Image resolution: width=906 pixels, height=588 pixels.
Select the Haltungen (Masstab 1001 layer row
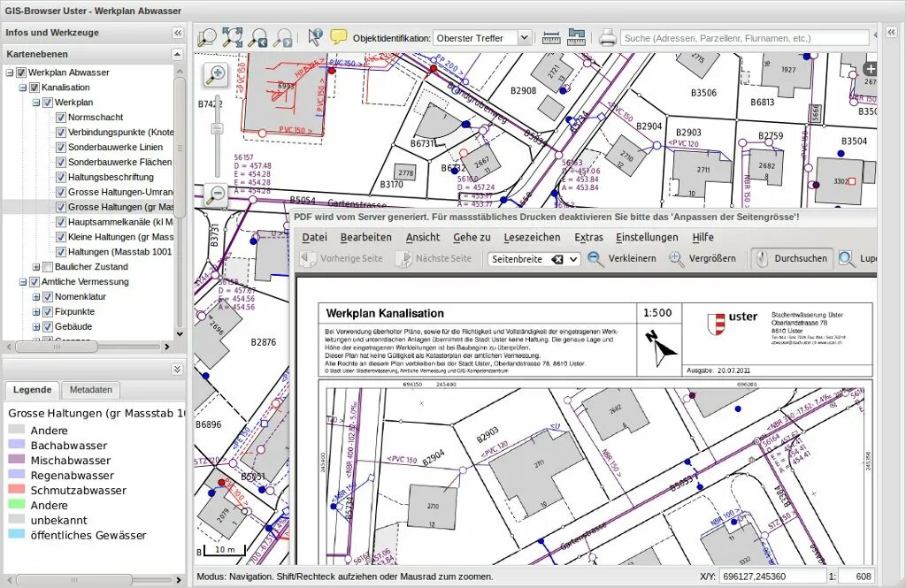point(119,252)
